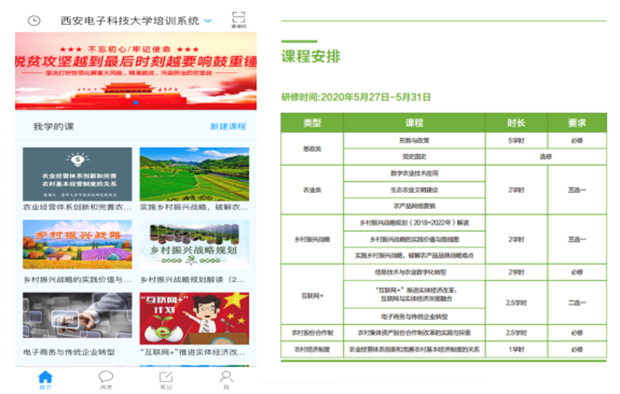The image size is (620, 394).
Task: Select the 二选一 requirement cell
Action: [577, 303]
